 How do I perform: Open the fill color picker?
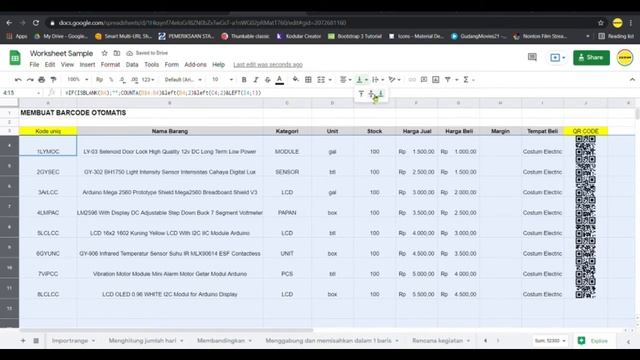(296, 80)
